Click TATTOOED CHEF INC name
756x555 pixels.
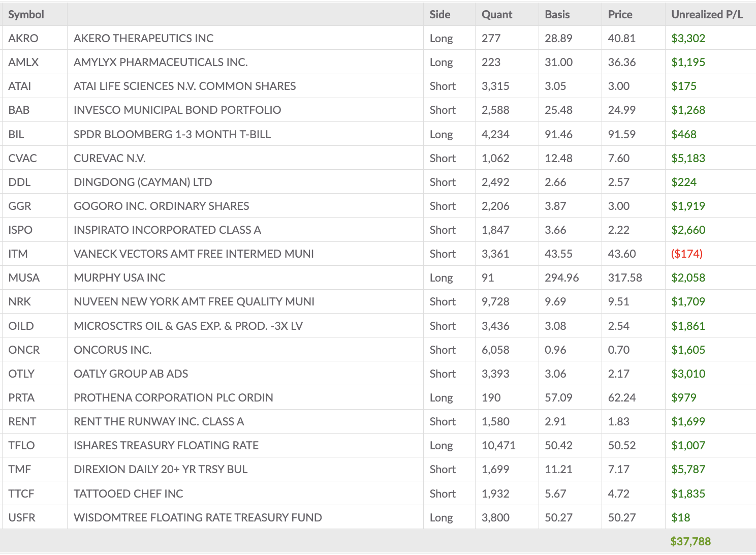(129, 494)
